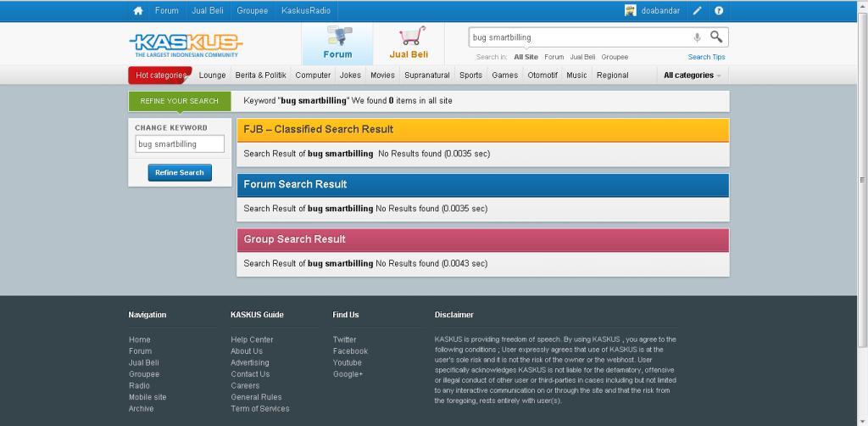Open the Sports category
The height and width of the screenshot is (426, 868).
point(470,76)
